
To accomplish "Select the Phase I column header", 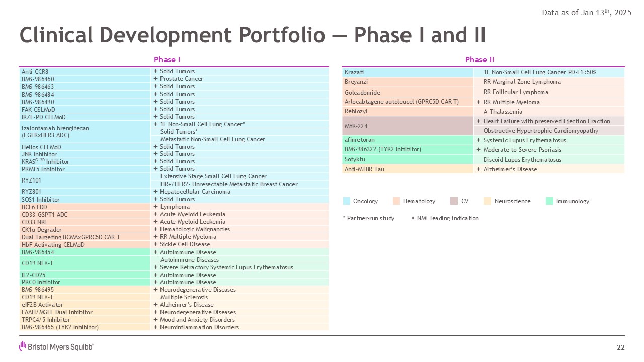I will tap(167, 60).
